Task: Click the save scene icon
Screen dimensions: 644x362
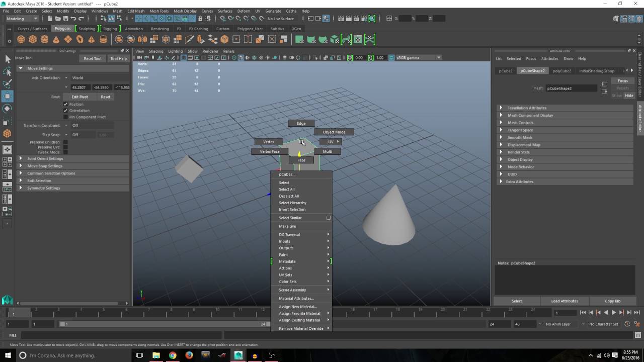Action: 64,19
